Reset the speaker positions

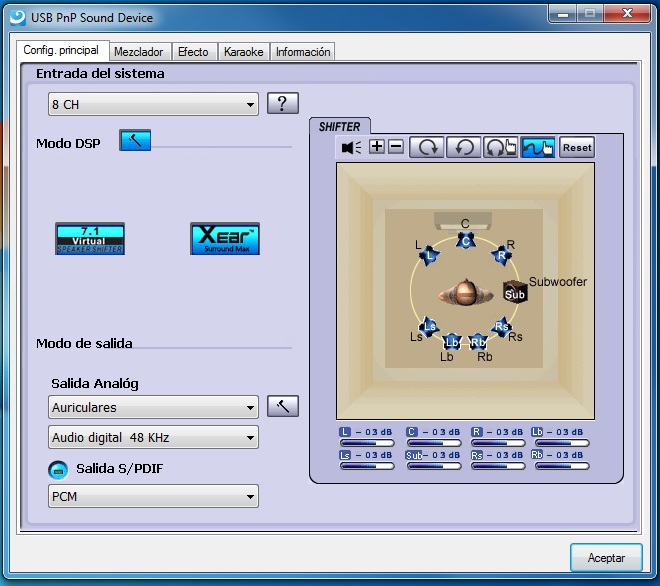pos(577,147)
